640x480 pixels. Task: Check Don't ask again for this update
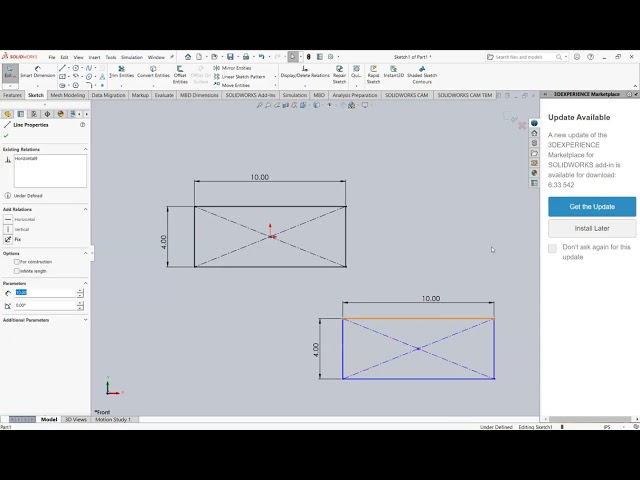552,249
